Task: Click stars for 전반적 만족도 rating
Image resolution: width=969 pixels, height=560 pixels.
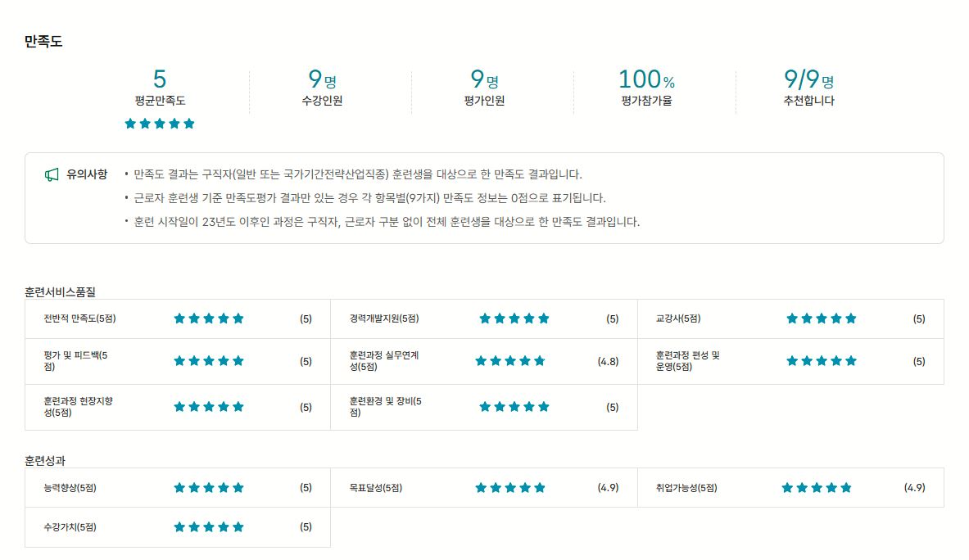Action: 209,318
